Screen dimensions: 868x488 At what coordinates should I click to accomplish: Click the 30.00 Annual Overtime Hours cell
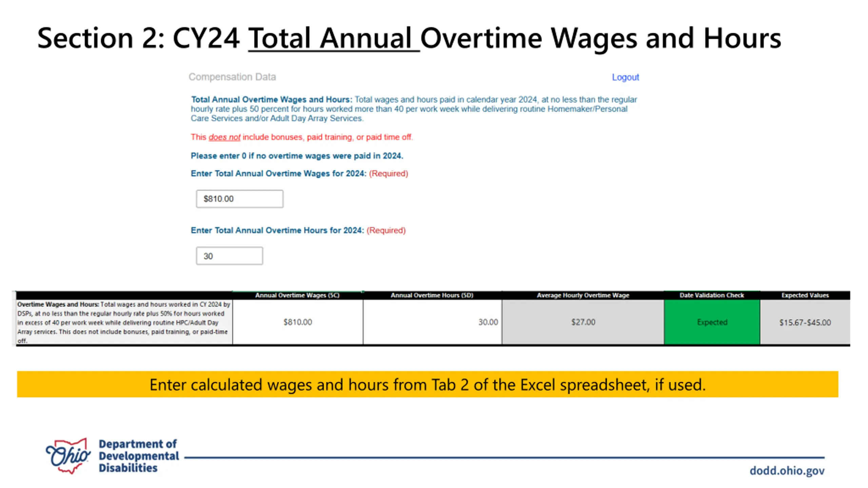(x=432, y=322)
